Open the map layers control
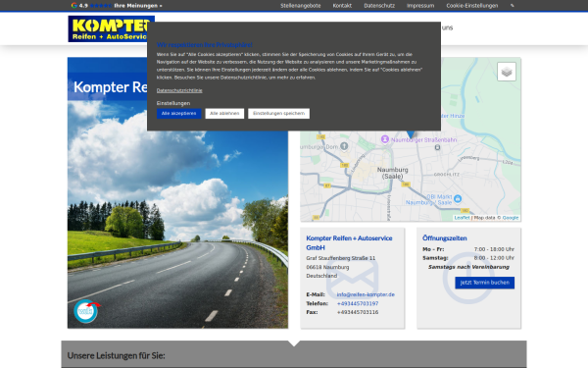The height and width of the screenshot is (368, 588). pyautogui.click(x=507, y=72)
